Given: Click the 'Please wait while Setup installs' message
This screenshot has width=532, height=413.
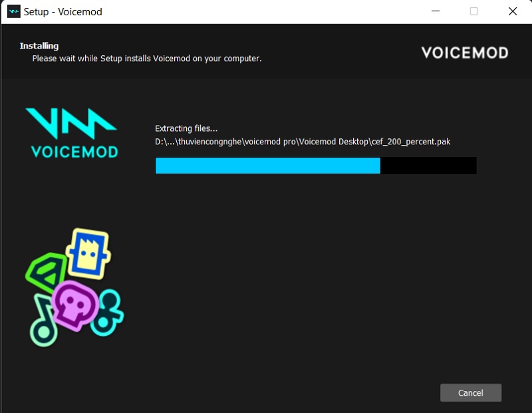Looking at the screenshot, I should (x=147, y=59).
